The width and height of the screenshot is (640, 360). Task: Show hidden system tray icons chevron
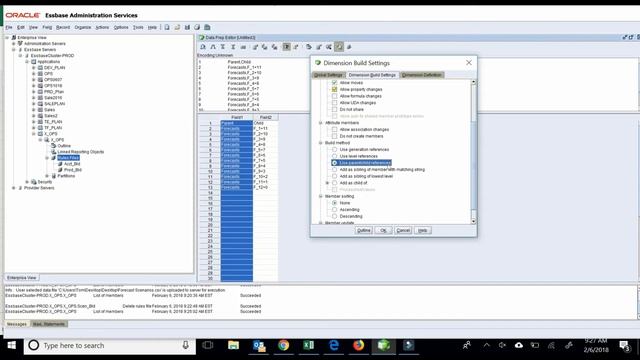(487, 345)
